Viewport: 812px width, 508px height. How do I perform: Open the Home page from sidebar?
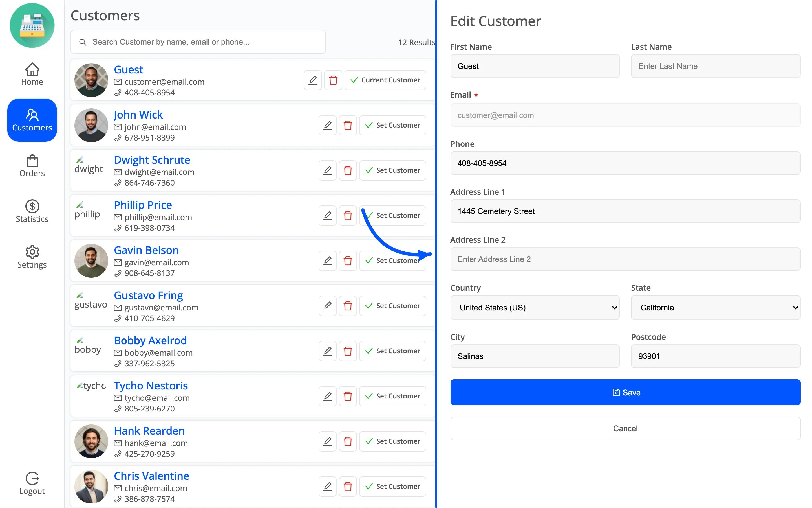[32, 74]
